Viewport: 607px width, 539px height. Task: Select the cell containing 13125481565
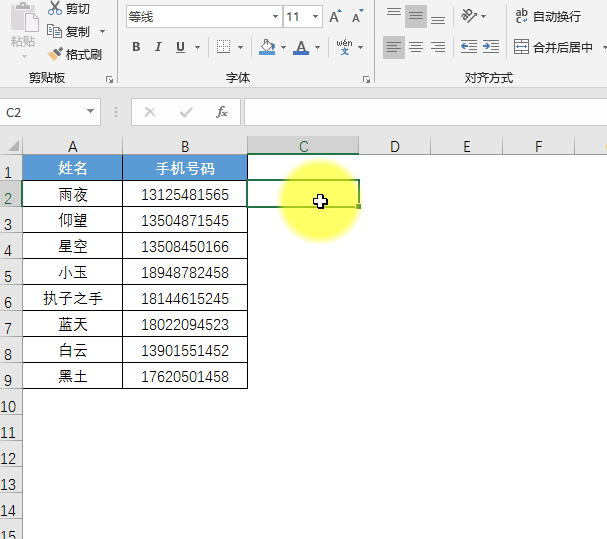pos(185,194)
